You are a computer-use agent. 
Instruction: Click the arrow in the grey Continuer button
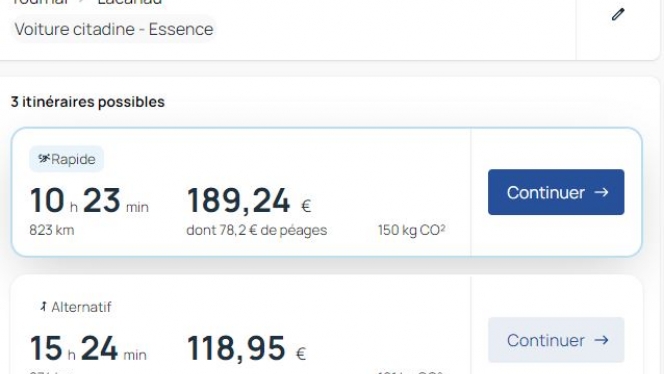(601, 340)
